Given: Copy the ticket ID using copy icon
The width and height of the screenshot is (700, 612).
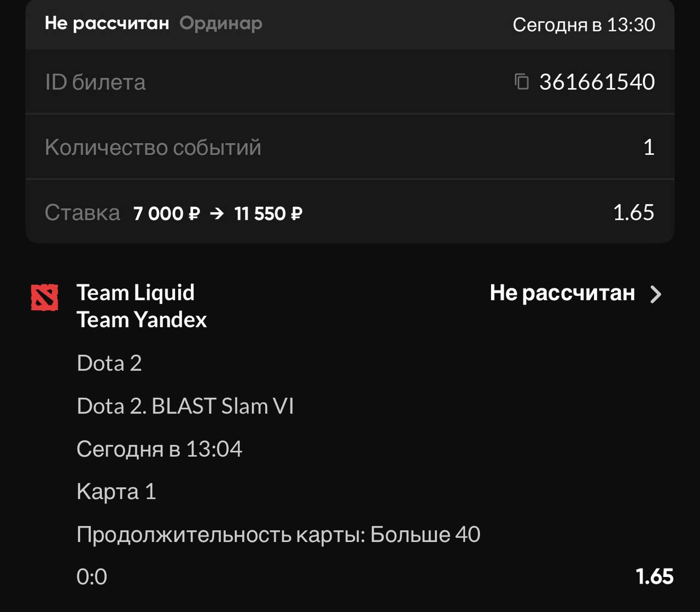Looking at the screenshot, I should (x=521, y=82).
